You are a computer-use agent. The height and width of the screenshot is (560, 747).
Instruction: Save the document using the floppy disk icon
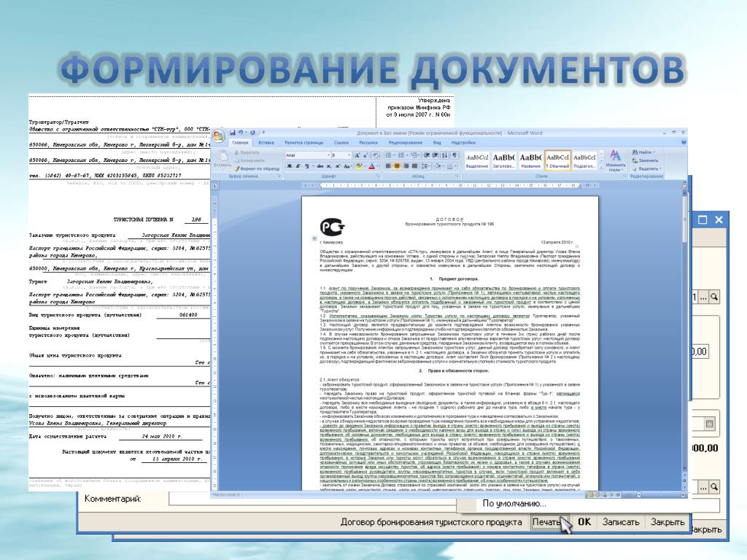[x=233, y=133]
